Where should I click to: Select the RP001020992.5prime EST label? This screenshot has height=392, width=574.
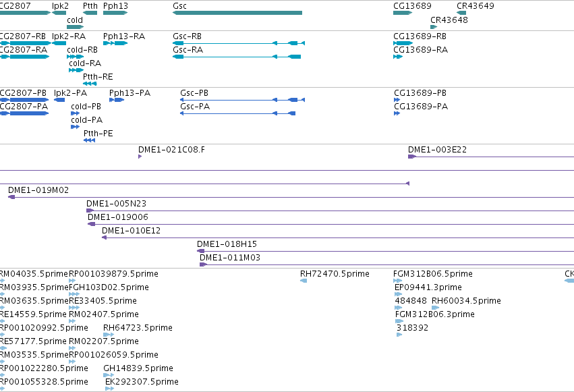[x=44, y=328]
